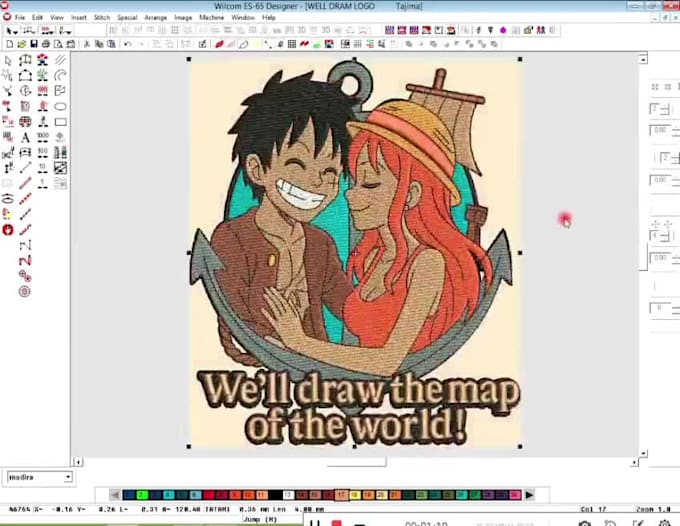Open the Machine menu

coord(212,18)
